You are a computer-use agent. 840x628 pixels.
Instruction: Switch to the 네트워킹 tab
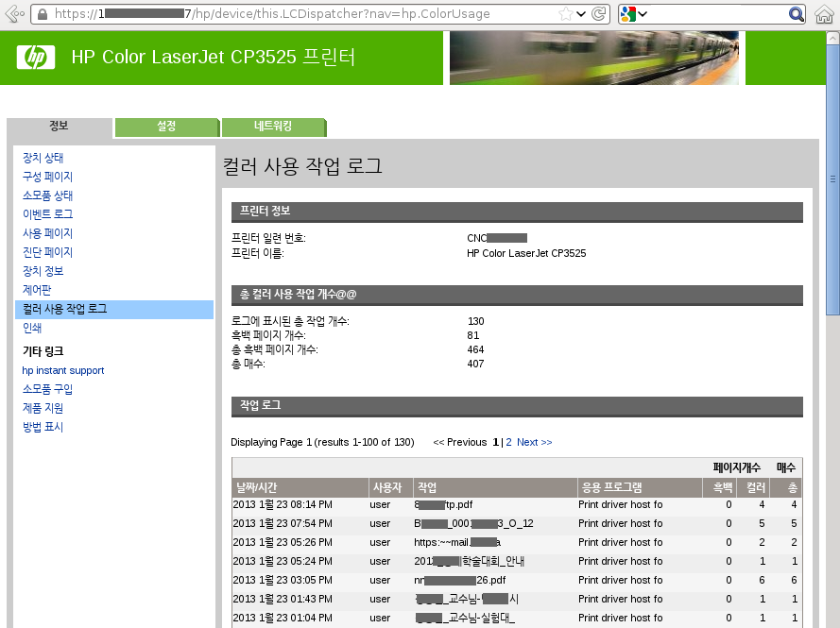click(x=273, y=127)
